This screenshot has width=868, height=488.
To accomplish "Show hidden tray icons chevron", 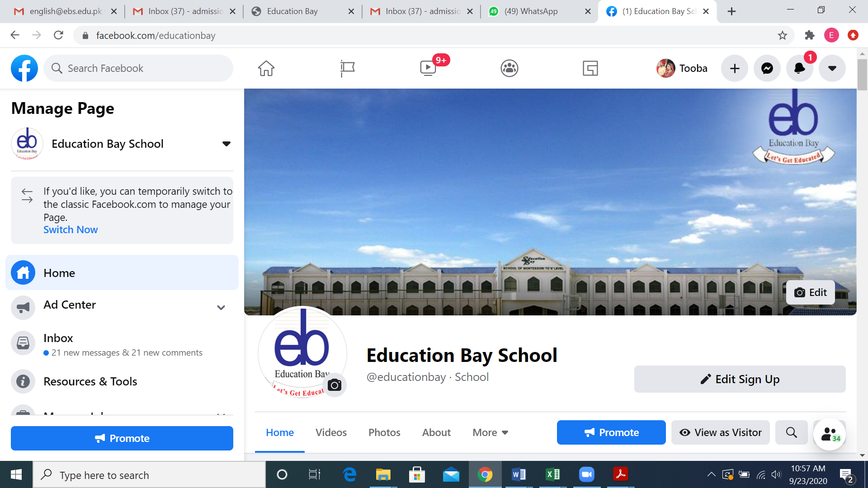I will click(x=711, y=474).
